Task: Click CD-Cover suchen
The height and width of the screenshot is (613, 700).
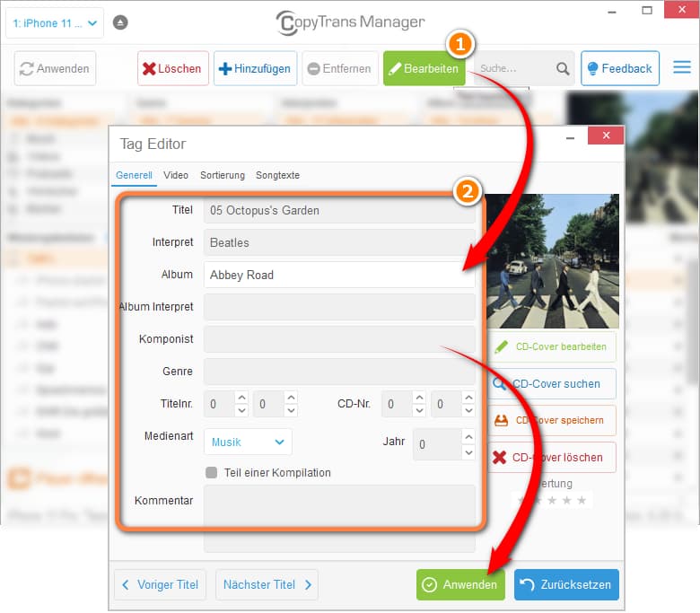Action: click(552, 383)
